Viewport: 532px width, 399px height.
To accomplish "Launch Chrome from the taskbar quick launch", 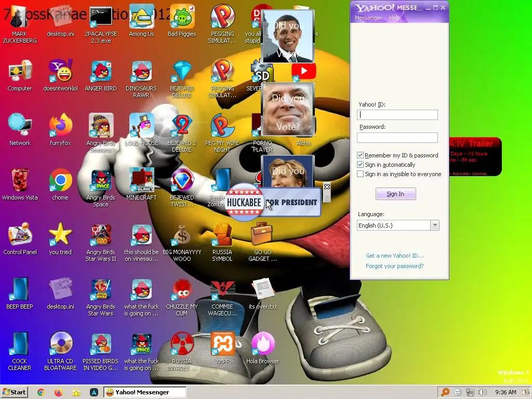I will click(41, 393).
